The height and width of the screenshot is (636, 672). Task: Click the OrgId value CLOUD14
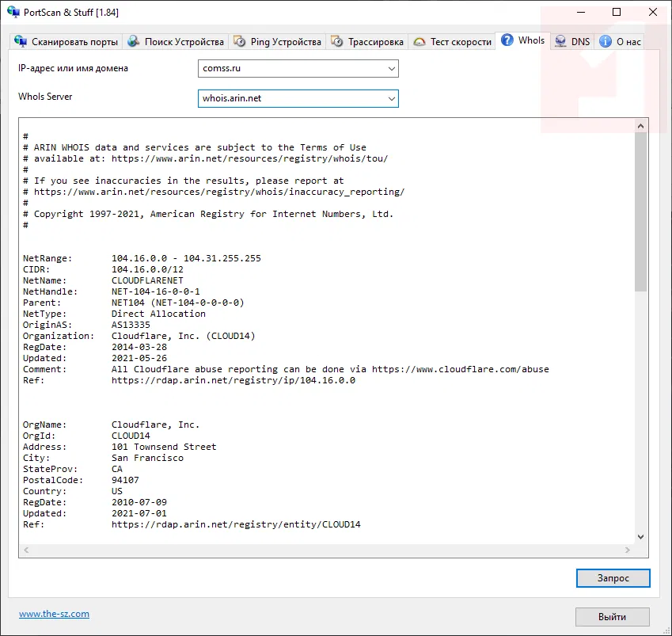click(131, 436)
